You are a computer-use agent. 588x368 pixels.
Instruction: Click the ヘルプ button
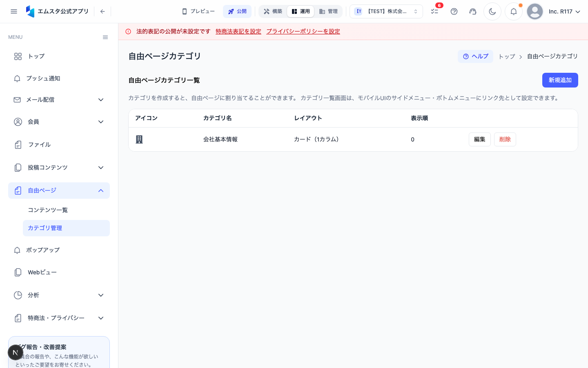(x=475, y=56)
